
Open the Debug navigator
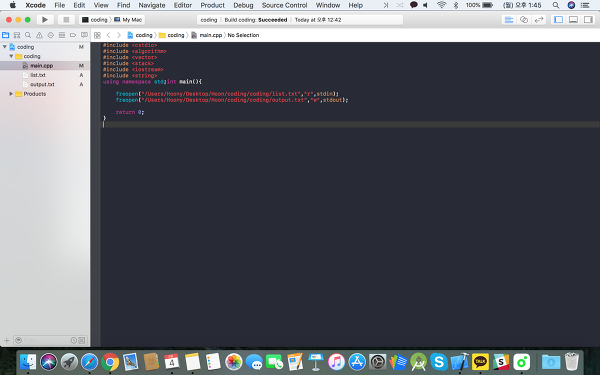point(62,35)
